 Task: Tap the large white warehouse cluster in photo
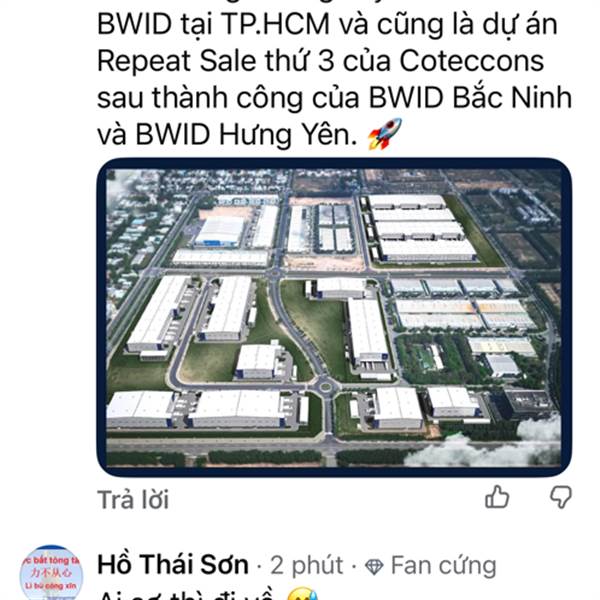point(421,229)
